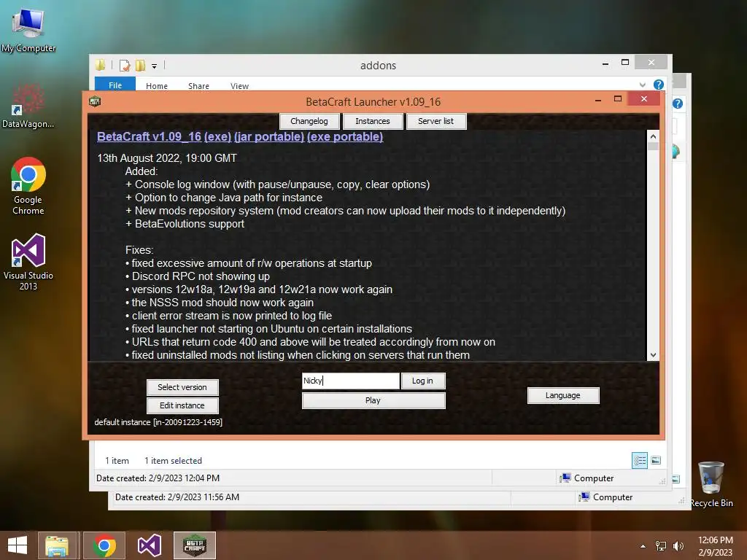Image resolution: width=747 pixels, height=560 pixels.
Task: Open the volume tray icon
Action: (x=678, y=546)
